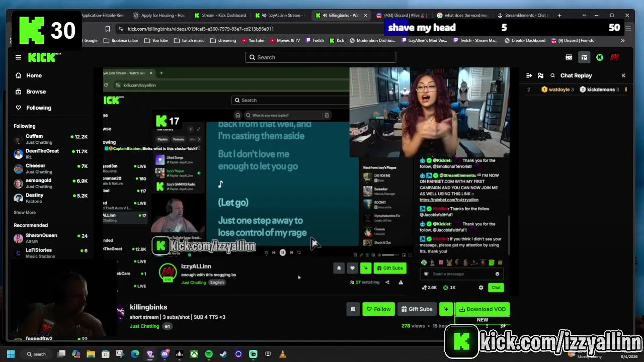Click the kickdemons gifter badge
This screenshot has height=362, width=644.
pos(599,89)
